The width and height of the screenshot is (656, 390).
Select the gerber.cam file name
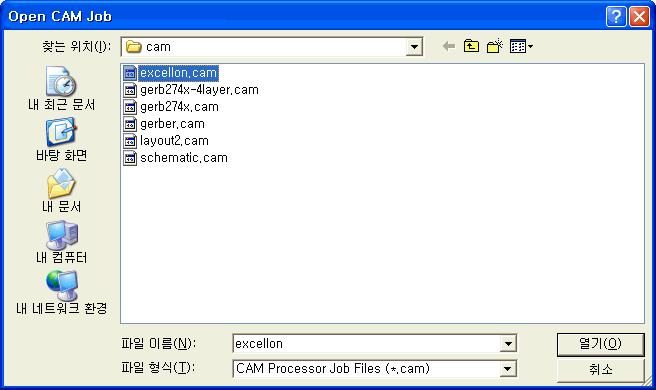(x=172, y=124)
